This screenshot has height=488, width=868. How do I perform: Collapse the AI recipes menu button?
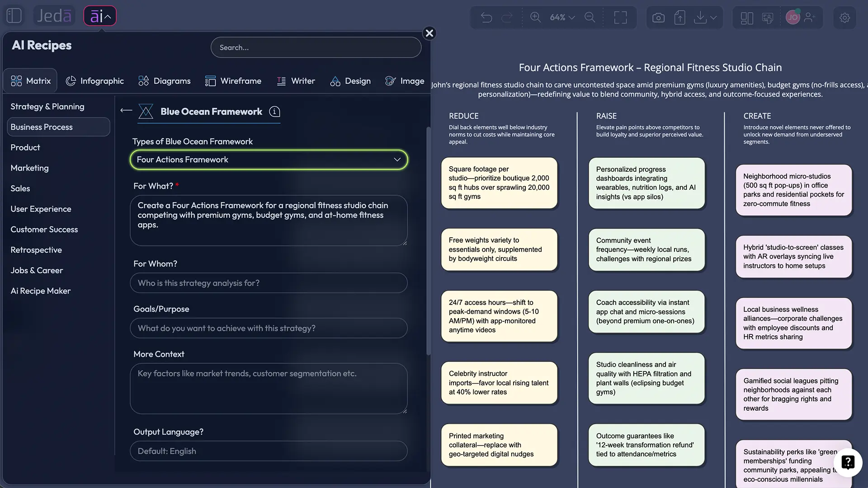coord(100,16)
